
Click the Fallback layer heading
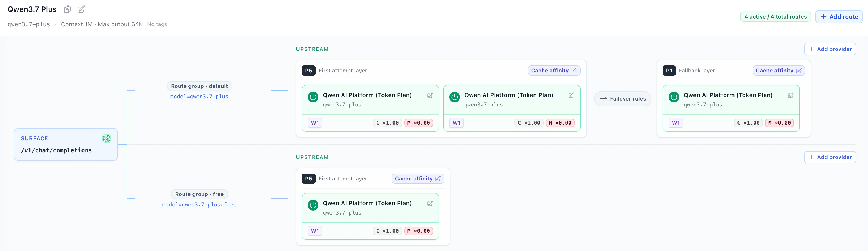click(x=697, y=71)
